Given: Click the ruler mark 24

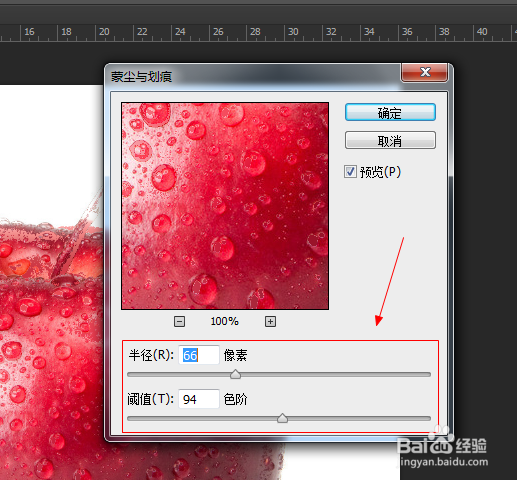Looking at the screenshot, I should pos(180,32).
